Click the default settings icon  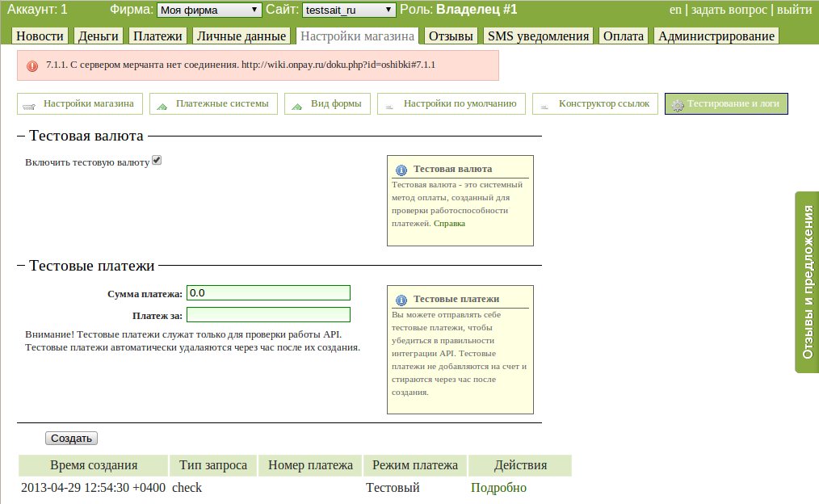[x=389, y=105]
